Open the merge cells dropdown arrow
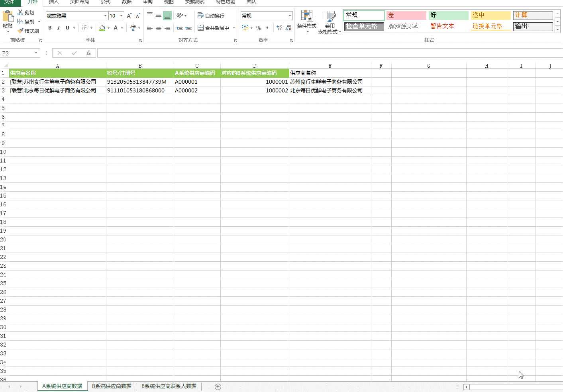The height and width of the screenshot is (392, 563). [x=234, y=28]
